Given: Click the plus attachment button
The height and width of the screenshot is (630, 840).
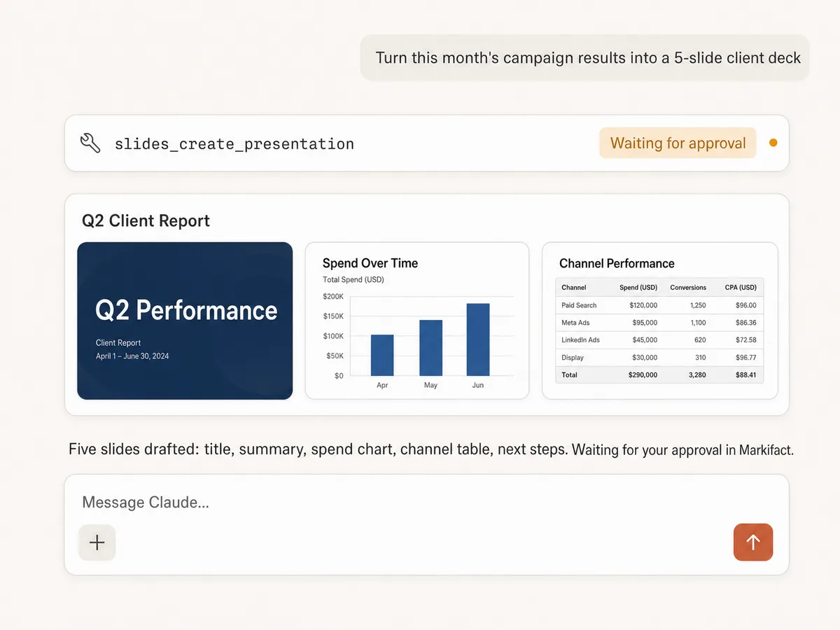Looking at the screenshot, I should click(97, 542).
